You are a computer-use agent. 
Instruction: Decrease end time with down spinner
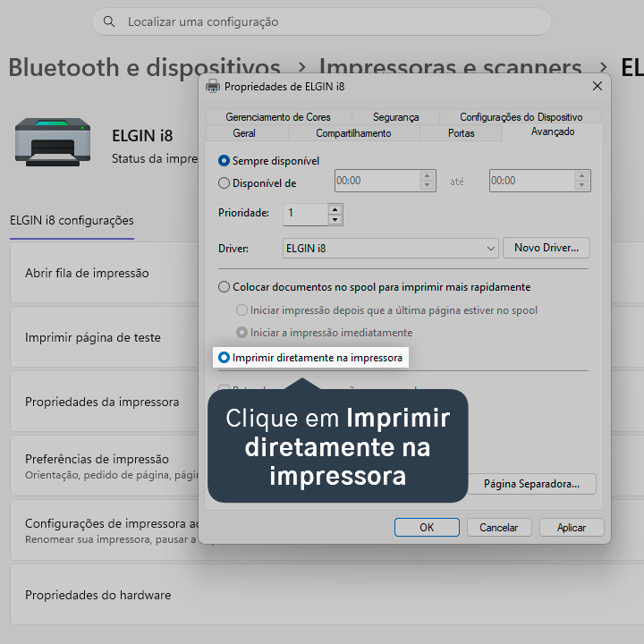coord(581,186)
